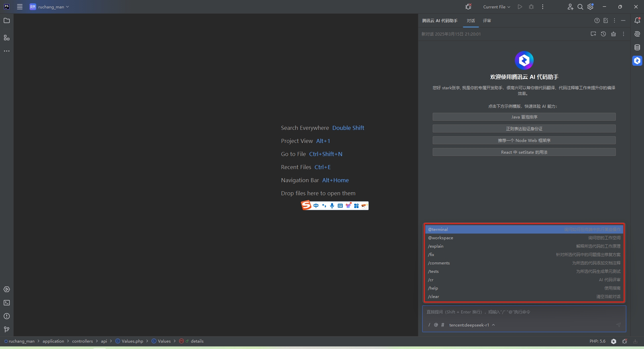
Task: Click ruchang_man in the navigation breadcrumb
Action: (x=19, y=341)
